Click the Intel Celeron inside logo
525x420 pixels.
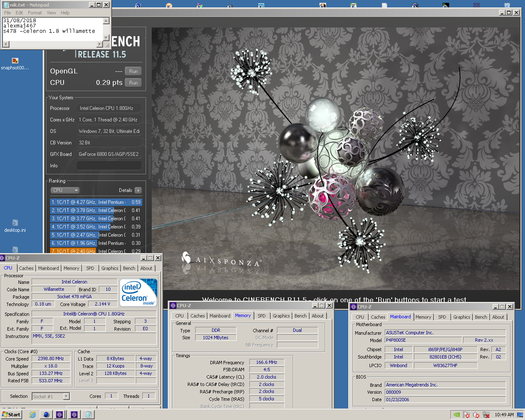click(139, 292)
